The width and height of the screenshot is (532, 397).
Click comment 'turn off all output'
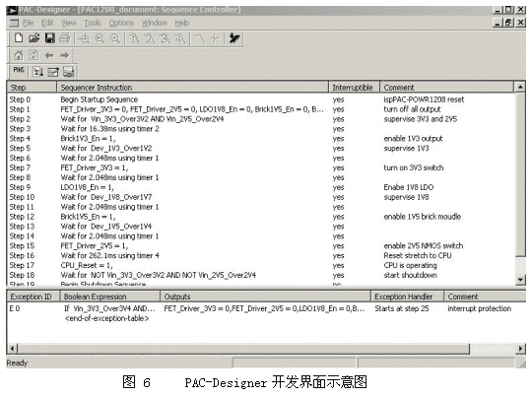[412, 109]
